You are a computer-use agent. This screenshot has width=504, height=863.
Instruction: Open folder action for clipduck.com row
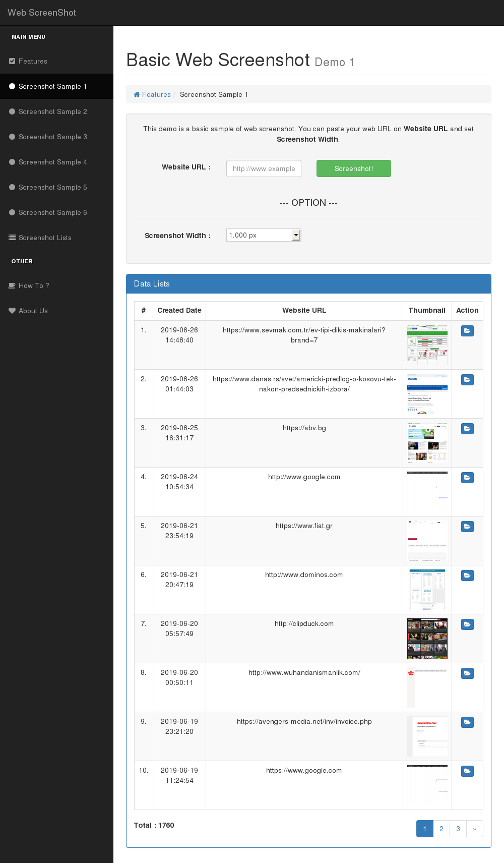click(x=467, y=624)
